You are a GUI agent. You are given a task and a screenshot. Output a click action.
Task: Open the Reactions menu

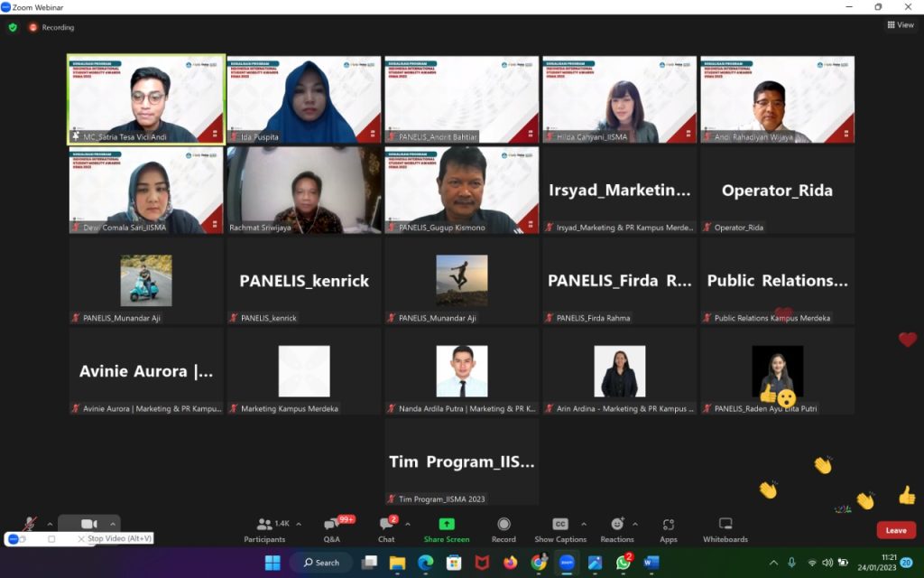tap(617, 529)
